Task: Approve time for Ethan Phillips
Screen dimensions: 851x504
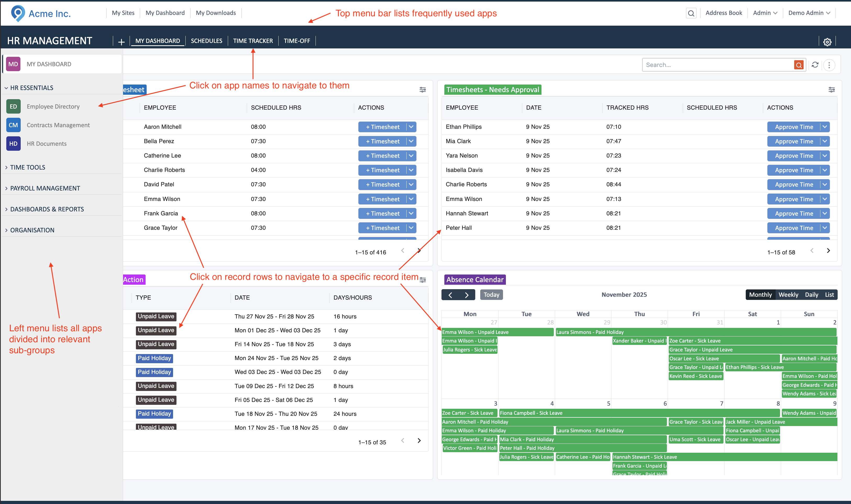Action: coord(794,127)
